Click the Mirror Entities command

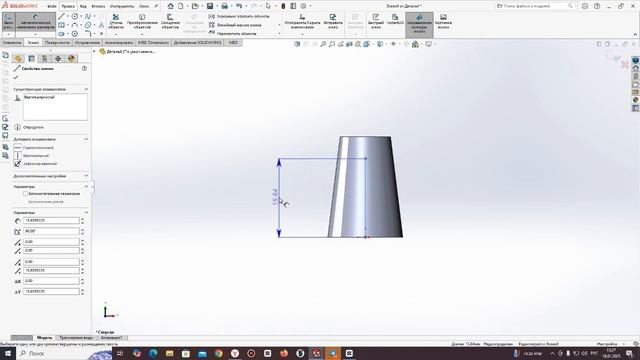point(239,16)
